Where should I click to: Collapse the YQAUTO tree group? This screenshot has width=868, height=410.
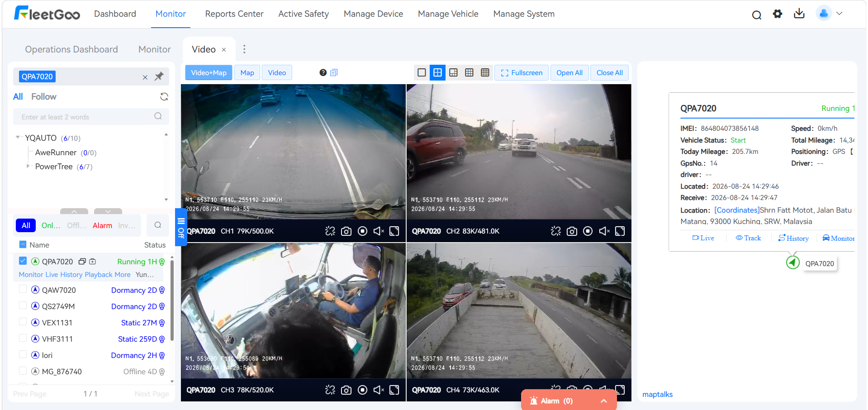click(18, 137)
